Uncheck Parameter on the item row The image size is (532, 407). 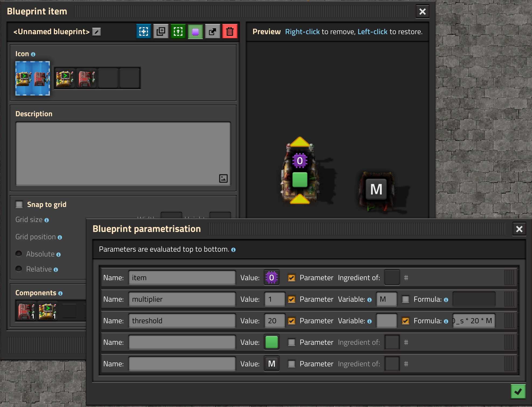(x=291, y=278)
